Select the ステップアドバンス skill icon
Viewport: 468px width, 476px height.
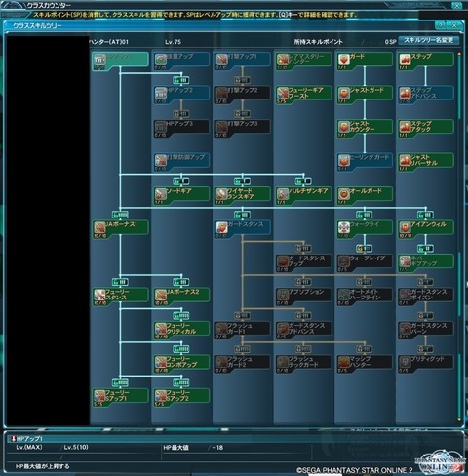point(405,94)
